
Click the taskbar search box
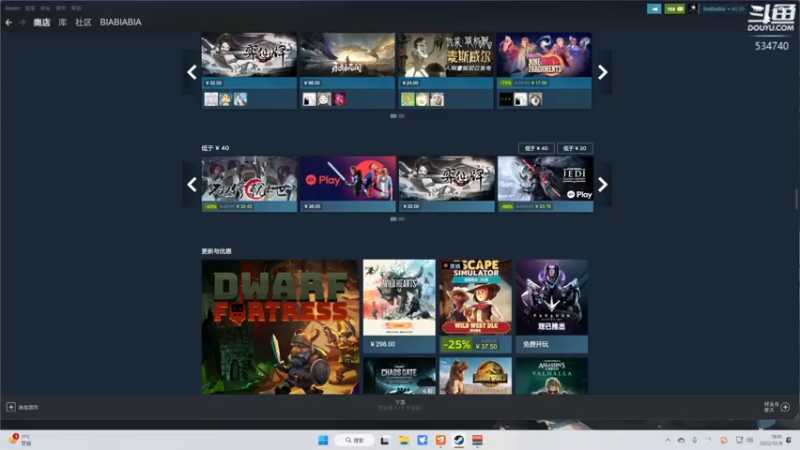355,440
